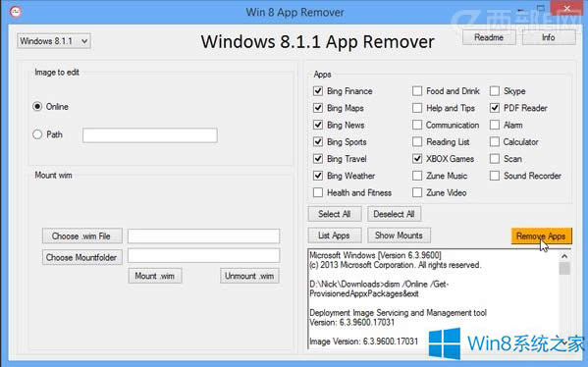Click the List Apps button

pyautogui.click(x=335, y=236)
